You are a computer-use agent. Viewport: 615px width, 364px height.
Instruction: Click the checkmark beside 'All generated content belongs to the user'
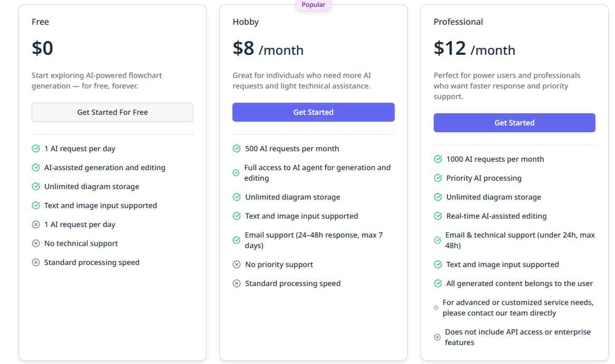pyautogui.click(x=437, y=283)
